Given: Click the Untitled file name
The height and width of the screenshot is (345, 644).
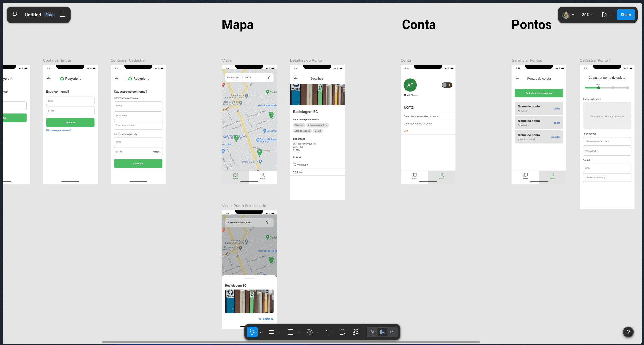Looking at the screenshot, I should 33,15.
